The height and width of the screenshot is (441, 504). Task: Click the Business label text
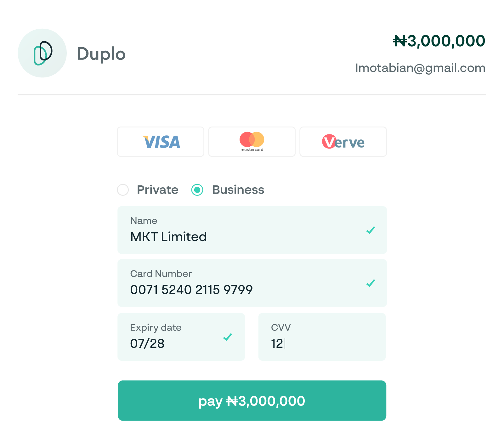click(x=238, y=190)
